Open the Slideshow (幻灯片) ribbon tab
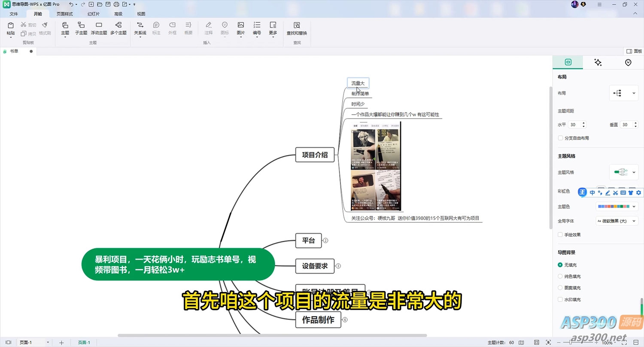 (x=93, y=14)
